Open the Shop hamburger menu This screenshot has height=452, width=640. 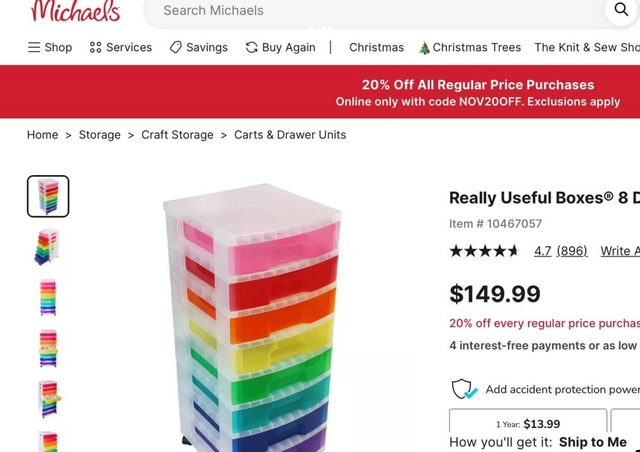tap(50, 47)
